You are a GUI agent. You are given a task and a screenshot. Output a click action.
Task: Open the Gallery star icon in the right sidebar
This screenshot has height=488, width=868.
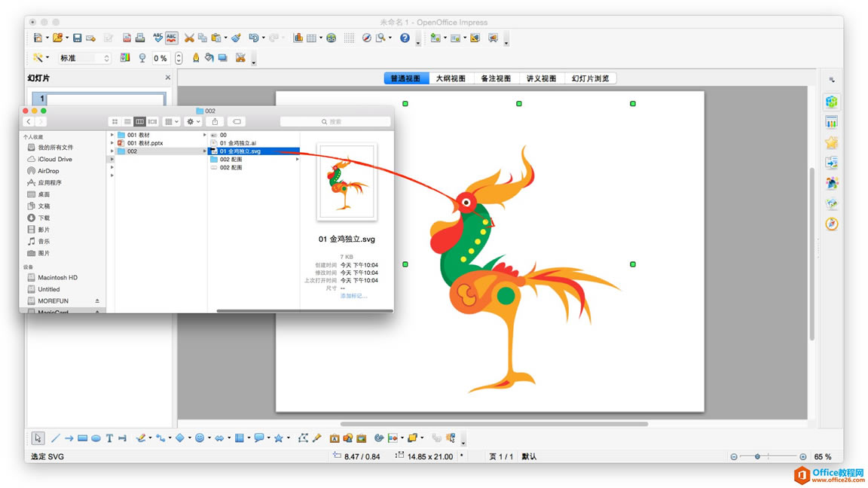click(831, 142)
